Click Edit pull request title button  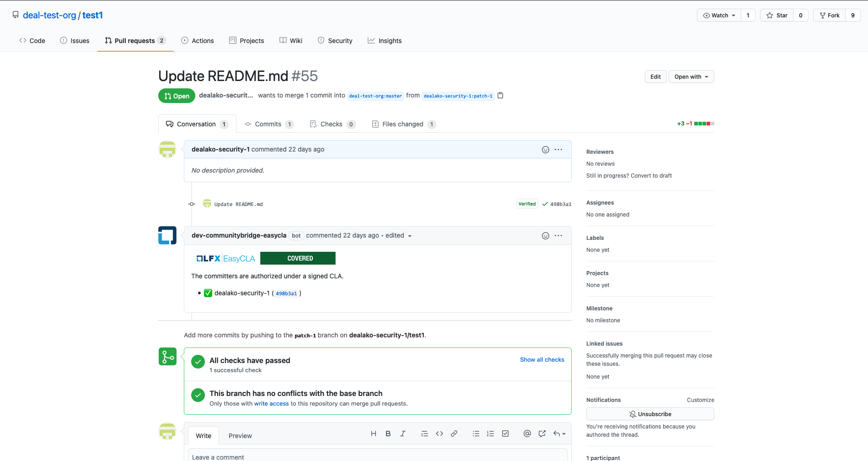(655, 76)
